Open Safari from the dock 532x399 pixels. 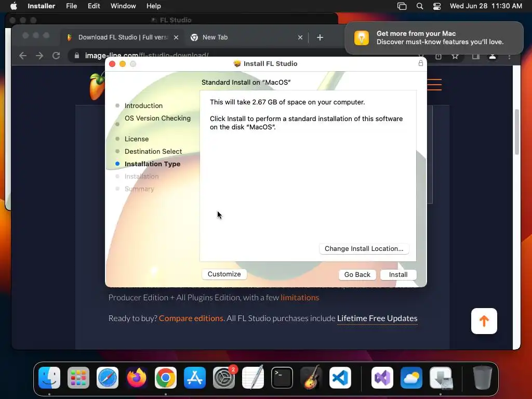point(108,378)
